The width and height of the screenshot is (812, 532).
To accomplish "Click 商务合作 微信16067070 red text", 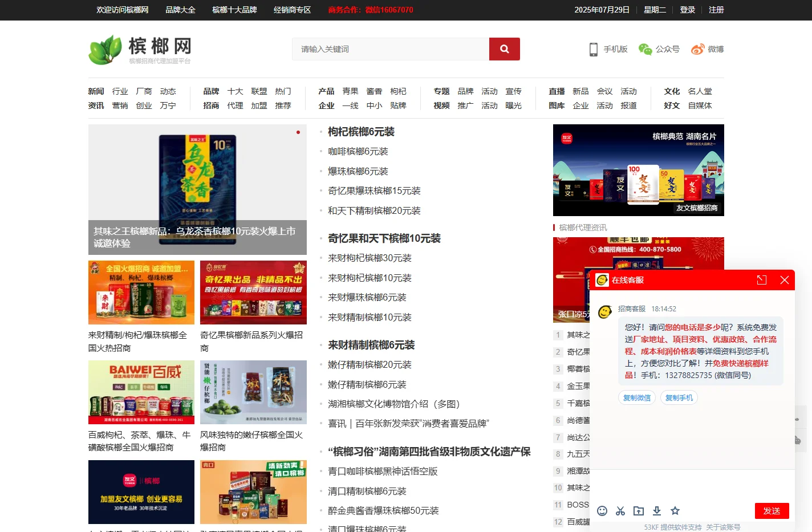I will pos(371,10).
